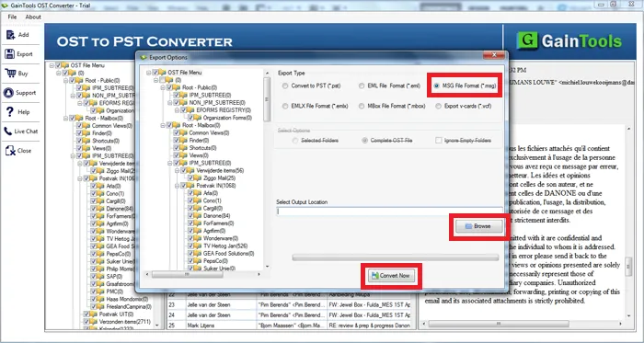Click the Live Chat phone icon
Viewport: 644px width, 343px height.
pos(8,131)
